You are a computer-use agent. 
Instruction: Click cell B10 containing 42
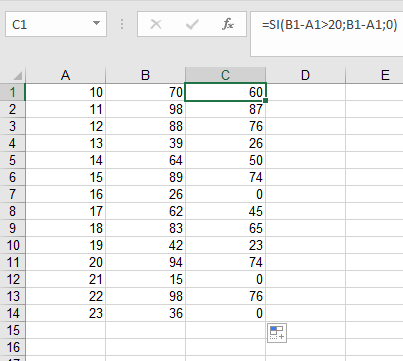pyautogui.click(x=145, y=245)
